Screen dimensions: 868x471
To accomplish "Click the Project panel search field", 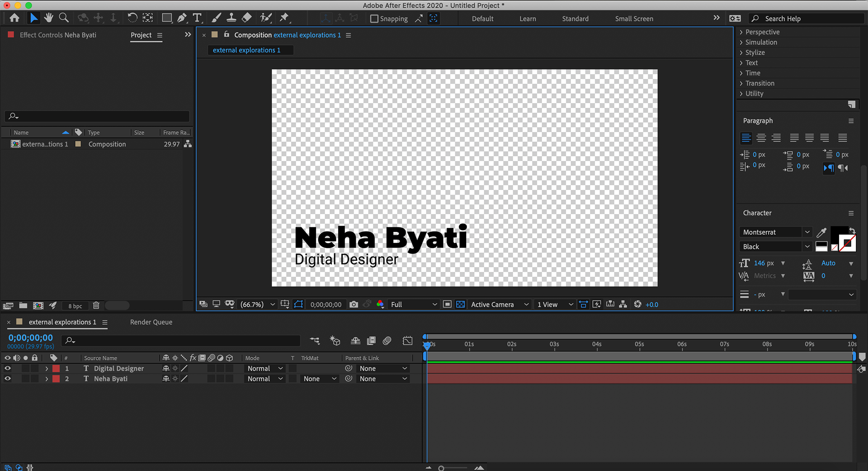I will (97, 116).
